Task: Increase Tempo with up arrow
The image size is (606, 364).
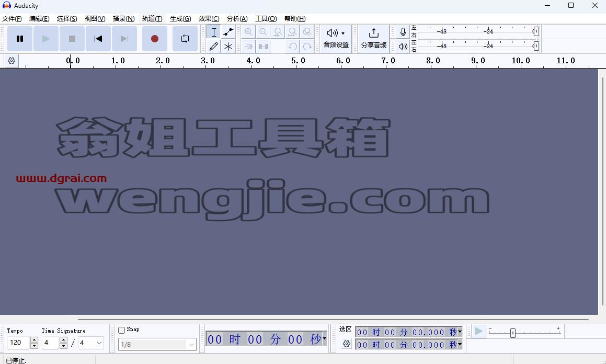Action: 34,339
